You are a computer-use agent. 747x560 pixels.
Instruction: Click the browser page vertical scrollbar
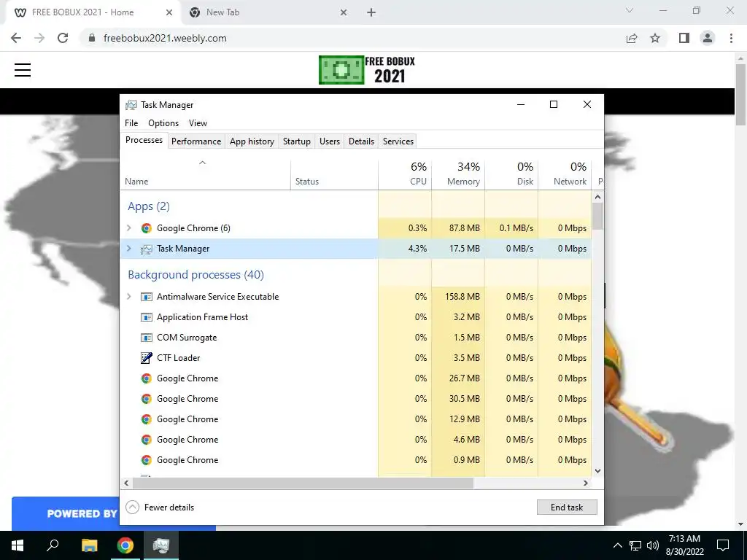tap(740, 94)
